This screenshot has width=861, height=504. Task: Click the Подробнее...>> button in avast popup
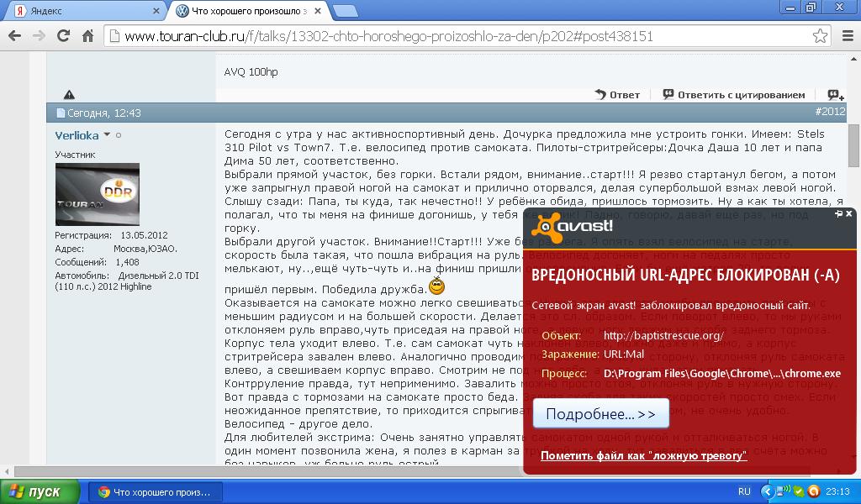[601, 413]
